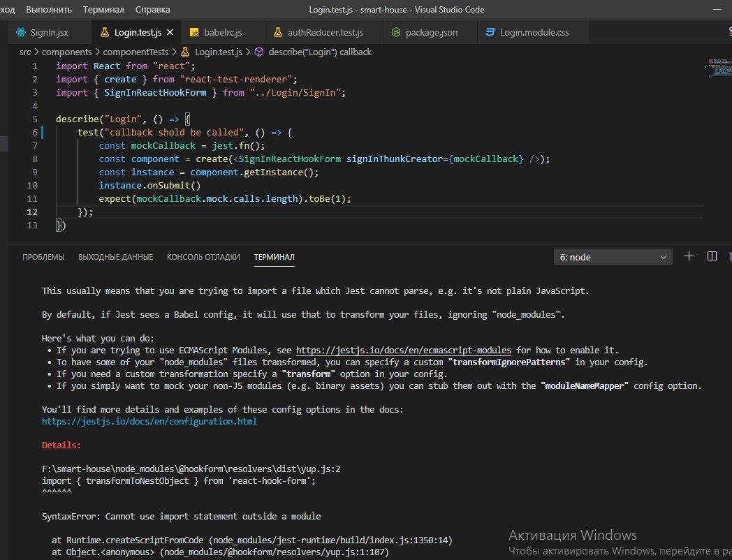732x560 pixels.
Task: Open the Терминал menu
Action: click(103, 10)
